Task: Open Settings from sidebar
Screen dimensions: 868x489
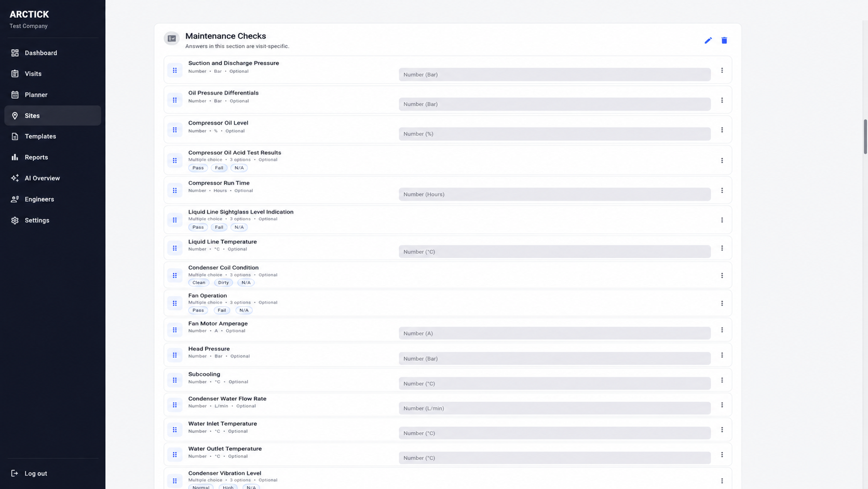Action: point(52,220)
